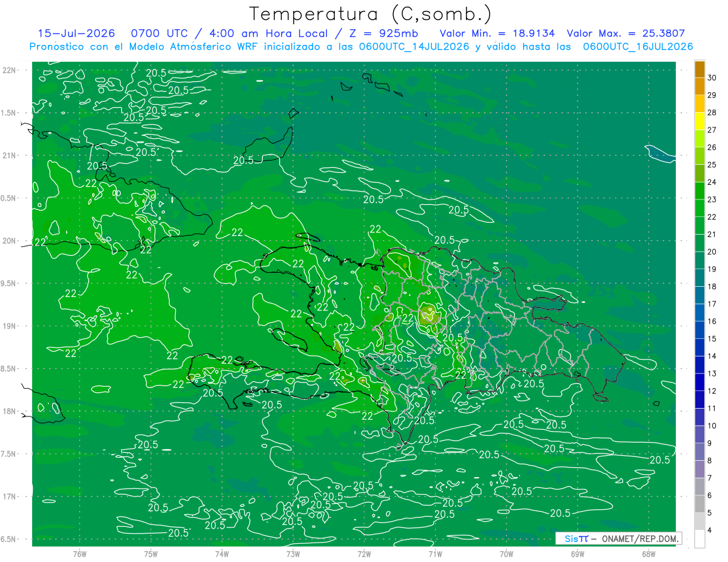The image size is (728, 562).
Task: Select the valid-until time '0600UTC_16JUL2026'
Action: [x=638, y=47]
